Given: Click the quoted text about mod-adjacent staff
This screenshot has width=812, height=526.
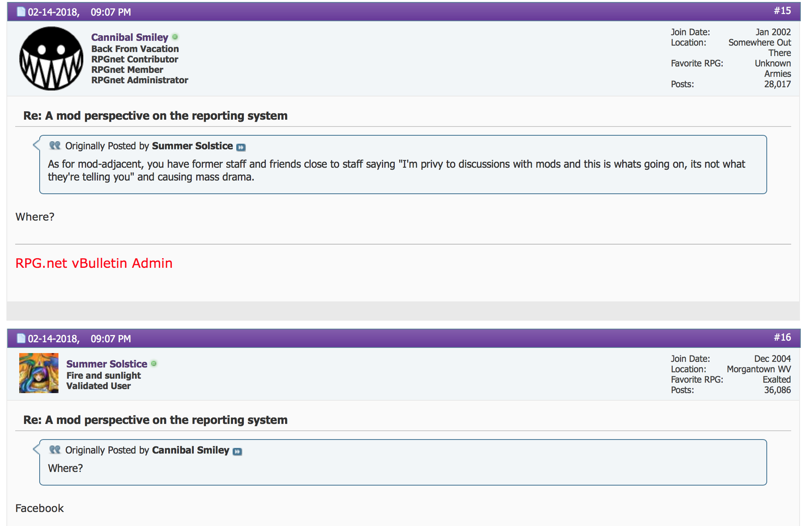Looking at the screenshot, I should [396, 171].
